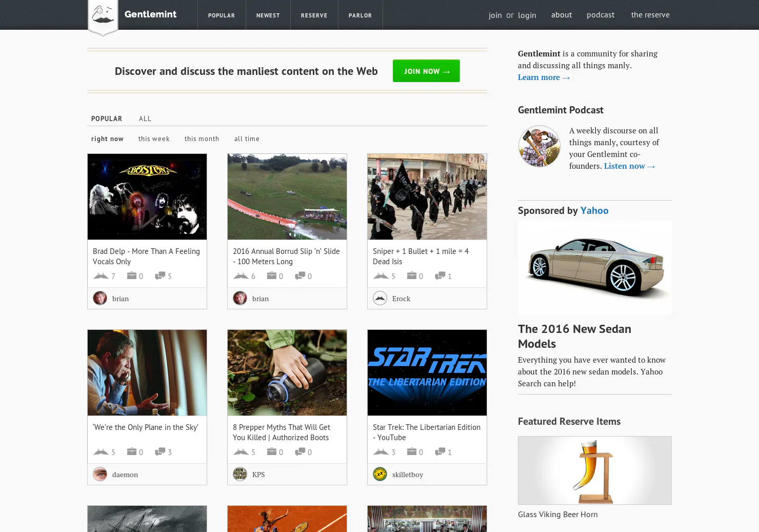Image resolution: width=759 pixels, height=532 pixels.
Task: Open 'the reserve' header link
Action: click(650, 15)
